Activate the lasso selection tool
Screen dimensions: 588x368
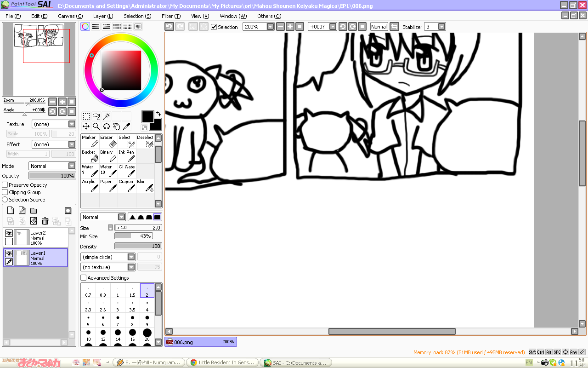[x=96, y=116]
